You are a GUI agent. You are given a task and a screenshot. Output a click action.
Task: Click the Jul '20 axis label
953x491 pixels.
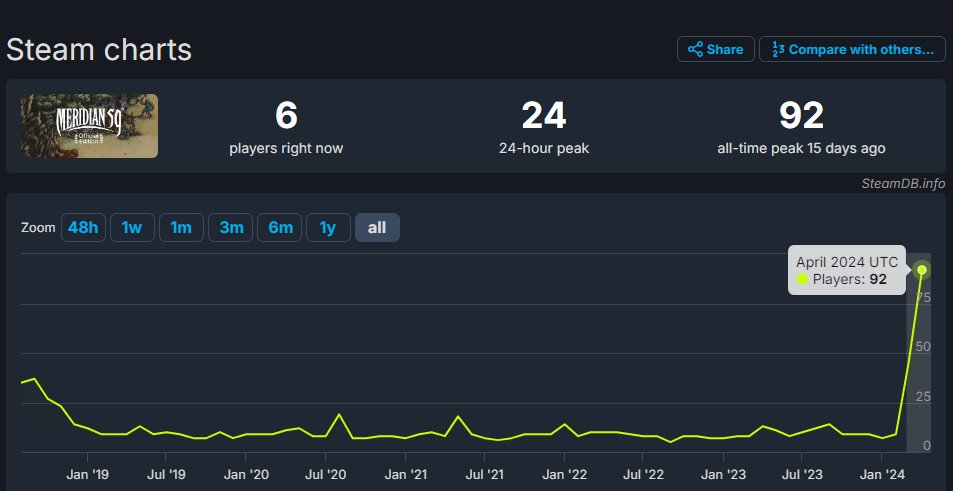326,474
